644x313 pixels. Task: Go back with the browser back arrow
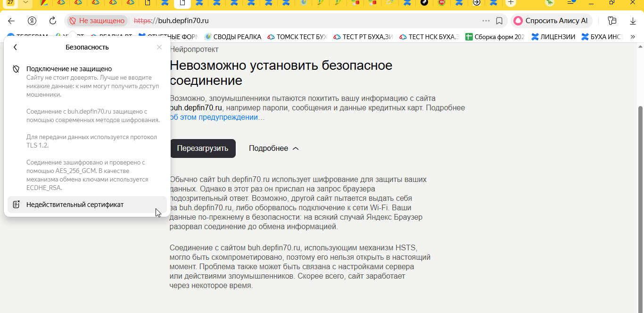click(11, 21)
